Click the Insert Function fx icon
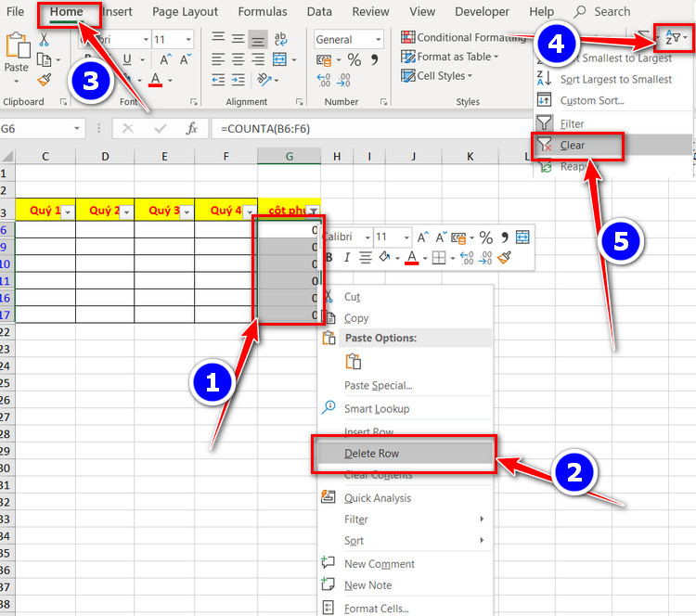696x616 pixels. click(191, 129)
